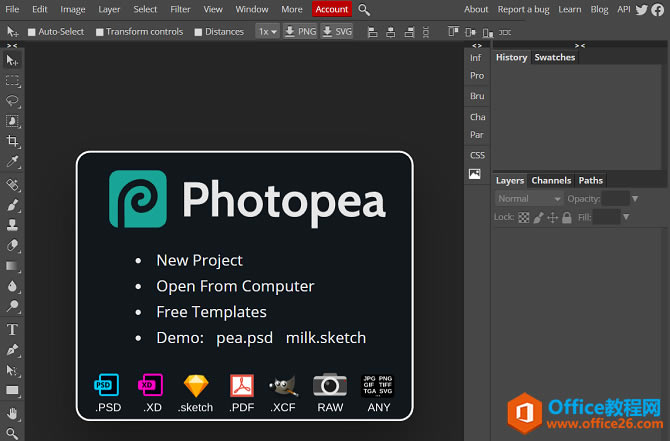
Task: Select the Rectangle Select tool
Action: [12, 81]
